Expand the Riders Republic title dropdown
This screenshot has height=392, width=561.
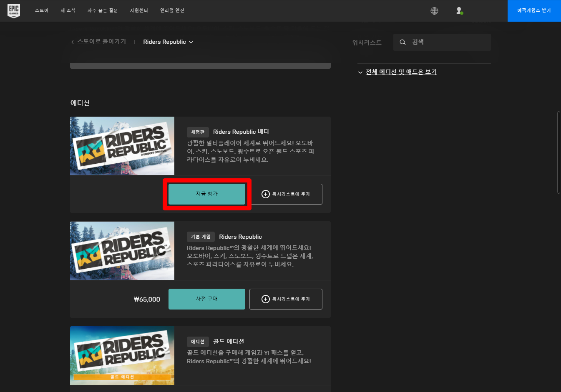[x=168, y=42]
